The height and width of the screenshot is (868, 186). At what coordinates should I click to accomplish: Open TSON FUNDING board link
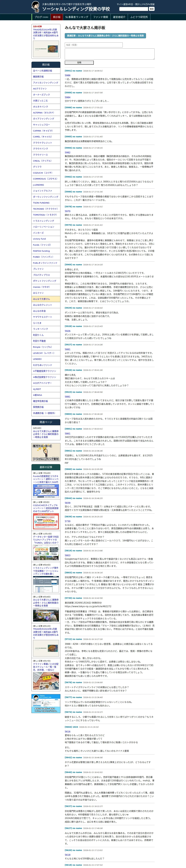click(46, 203)
